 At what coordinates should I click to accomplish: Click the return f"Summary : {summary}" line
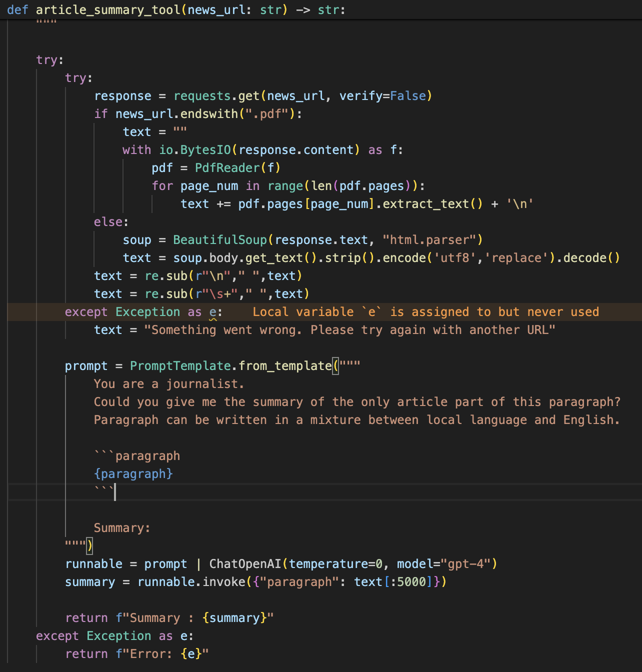pyautogui.click(x=169, y=618)
